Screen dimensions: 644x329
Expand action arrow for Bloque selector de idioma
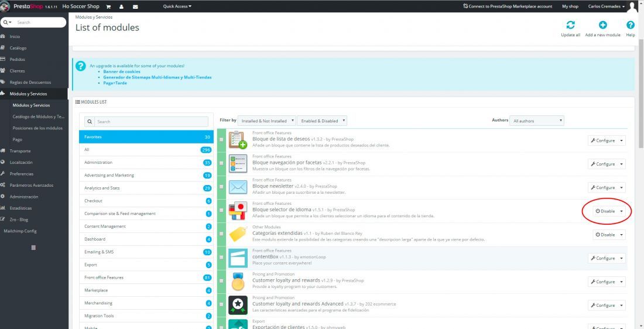[621, 211]
